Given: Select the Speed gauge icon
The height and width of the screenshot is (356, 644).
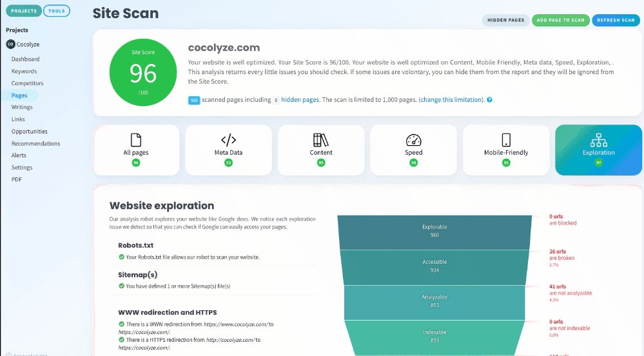Looking at the screenshot, I should [x=414, y=140].
